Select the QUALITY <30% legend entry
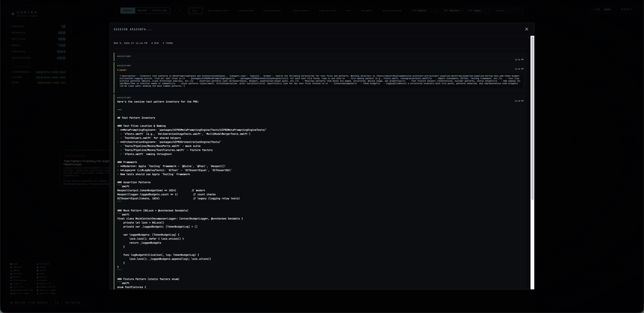 coord(46,294)
